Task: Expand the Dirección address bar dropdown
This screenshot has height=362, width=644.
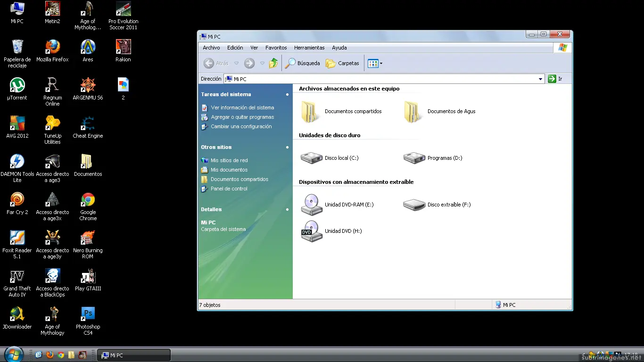Action: pos(541,79)
